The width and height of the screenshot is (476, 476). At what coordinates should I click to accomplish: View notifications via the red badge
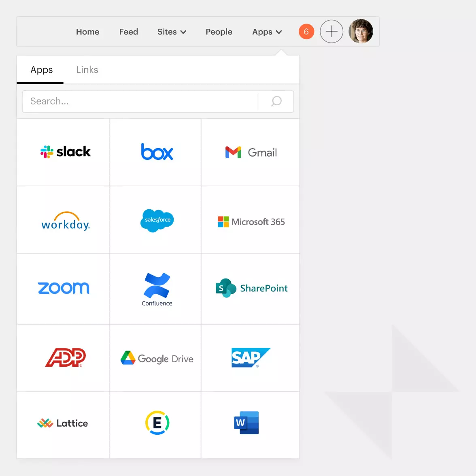click(x=306, y=31)
